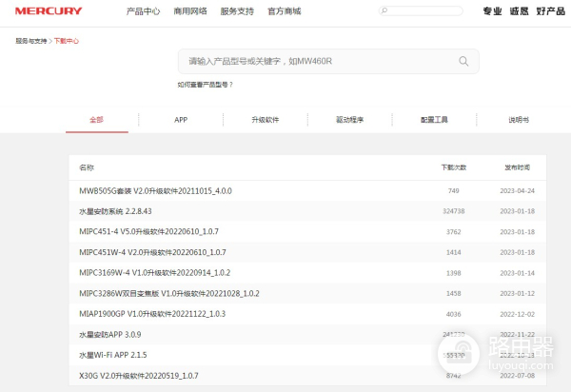571x392 pixels.
Task: Click download count 4036
Action: [x=454, y=314]
